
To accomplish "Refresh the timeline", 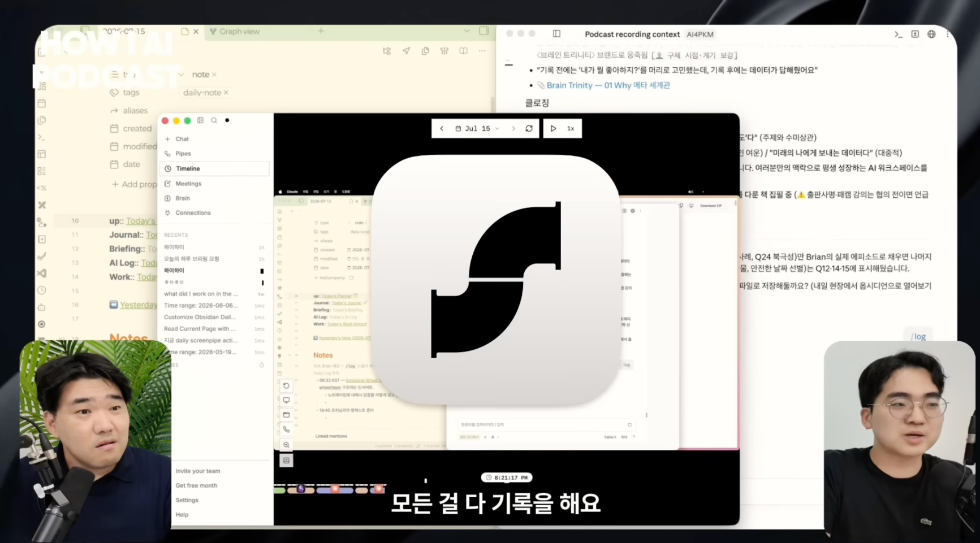I will (529, 129).
